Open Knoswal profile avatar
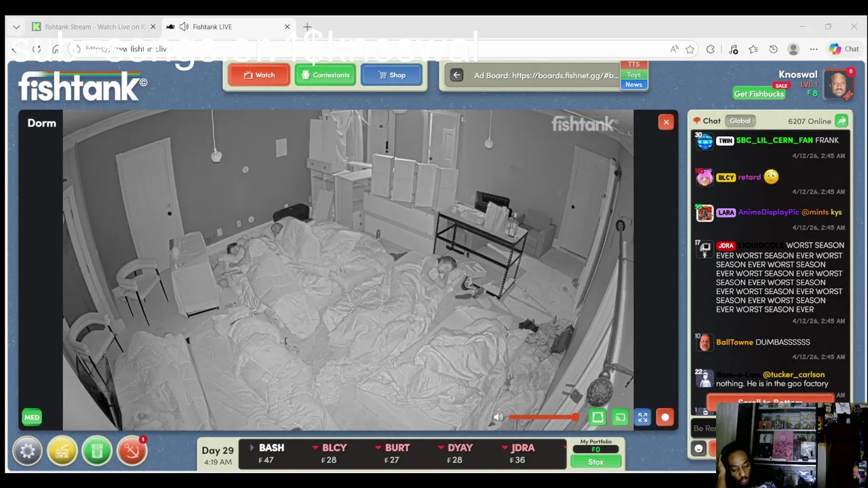Viewport: 868px width, 488px height. [838, 85]
